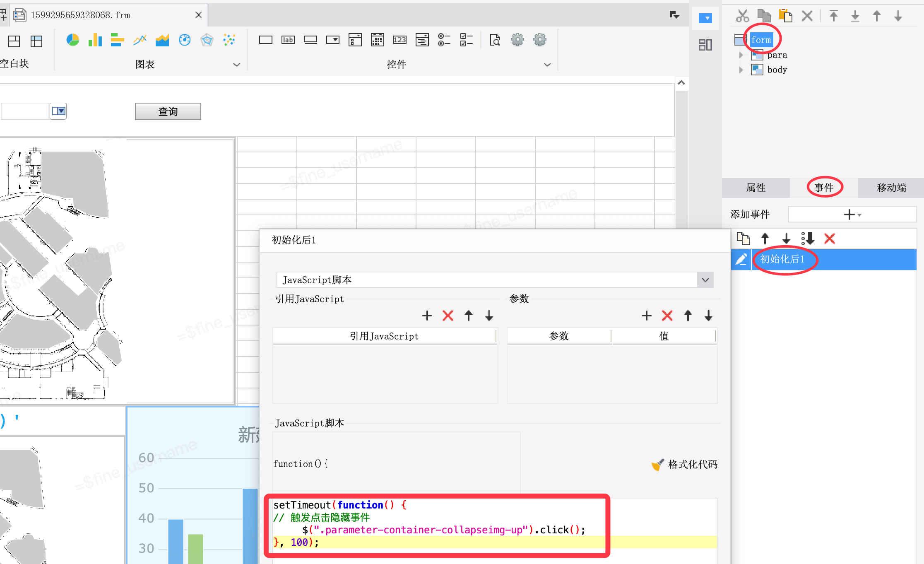Expand the body node in tree

(741, 70)
